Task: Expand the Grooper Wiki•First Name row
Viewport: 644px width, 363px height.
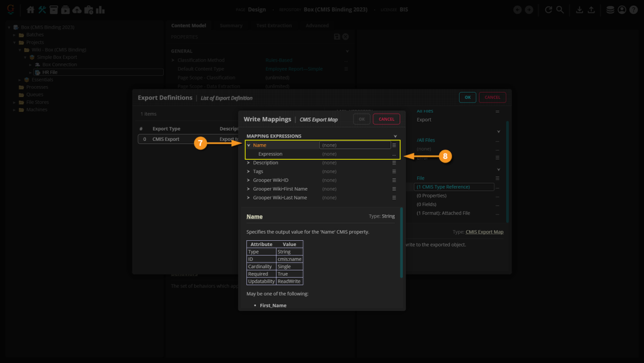Action: coord(249,189)
